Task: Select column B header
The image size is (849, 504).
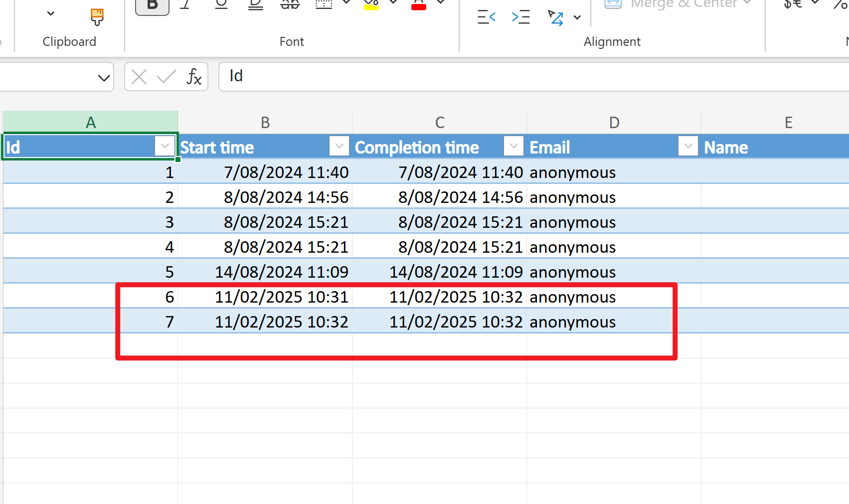Action: (x=265, y=122)
